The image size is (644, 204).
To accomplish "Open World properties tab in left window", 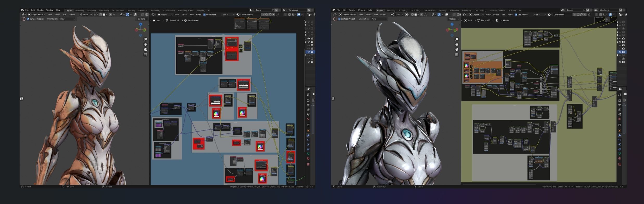I will point(308,119).
